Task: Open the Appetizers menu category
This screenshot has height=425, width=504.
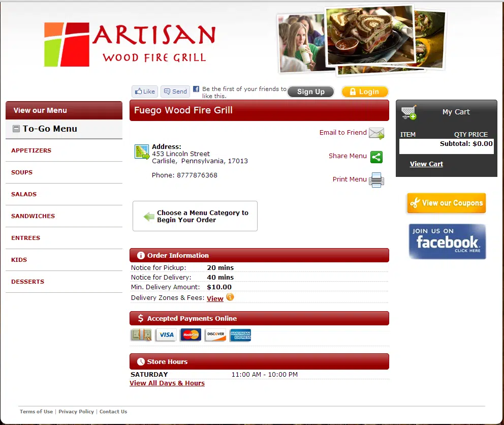Action: (31, 150)
